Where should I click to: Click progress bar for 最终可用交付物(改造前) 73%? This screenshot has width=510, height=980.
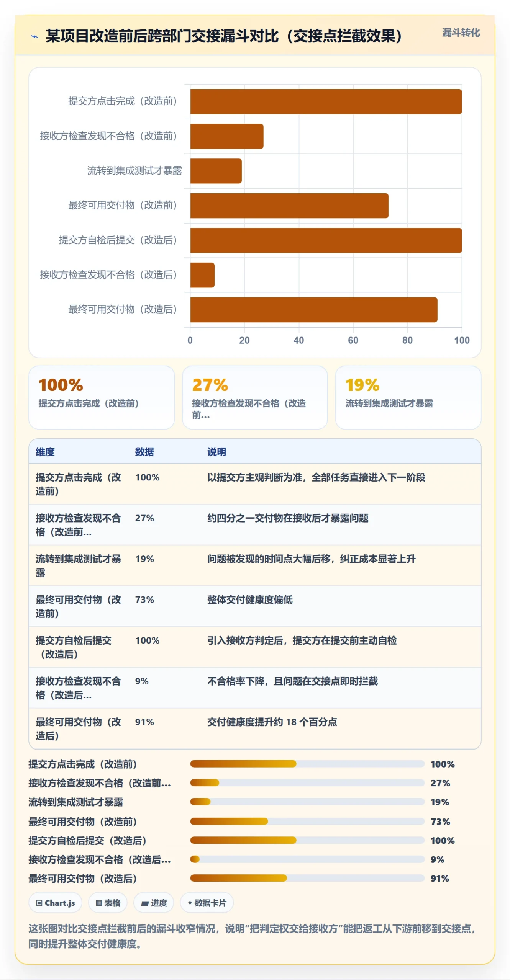307,821
